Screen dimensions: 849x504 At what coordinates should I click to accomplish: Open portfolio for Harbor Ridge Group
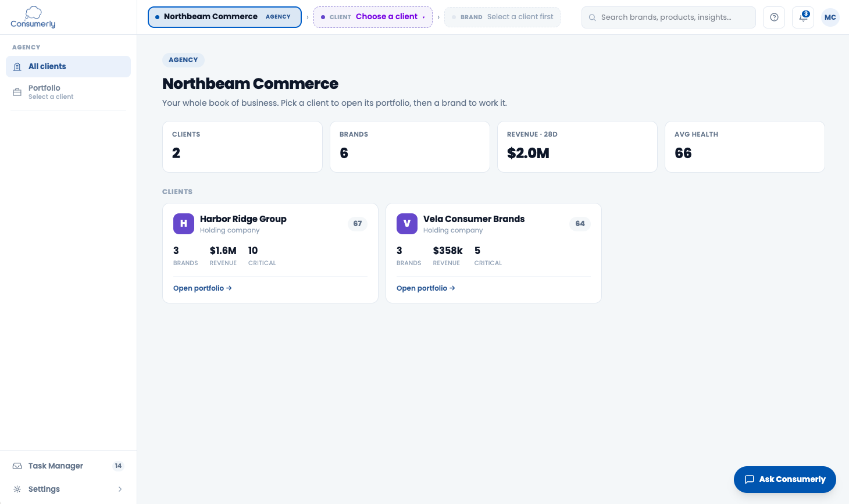click(x=202, y=288)
